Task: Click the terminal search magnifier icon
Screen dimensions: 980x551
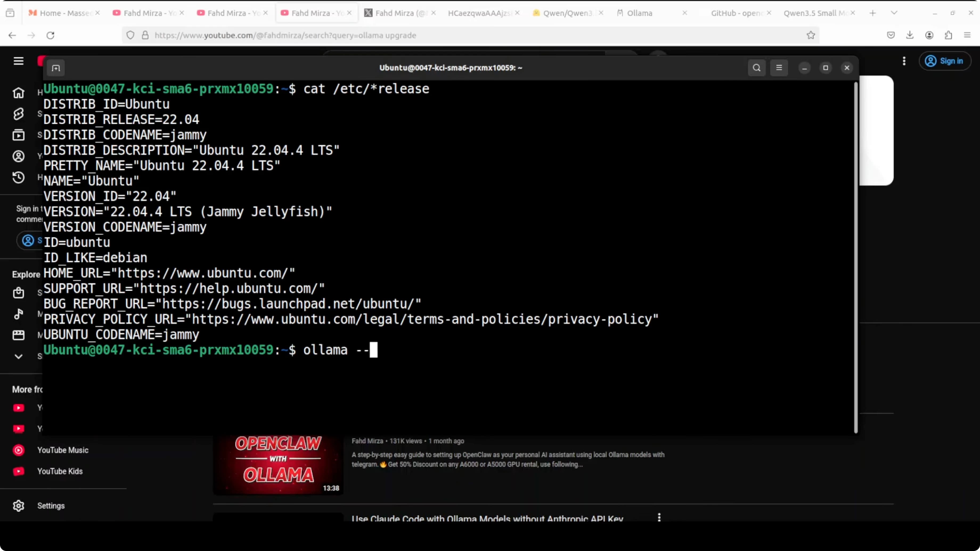Action: pos(756,68)
